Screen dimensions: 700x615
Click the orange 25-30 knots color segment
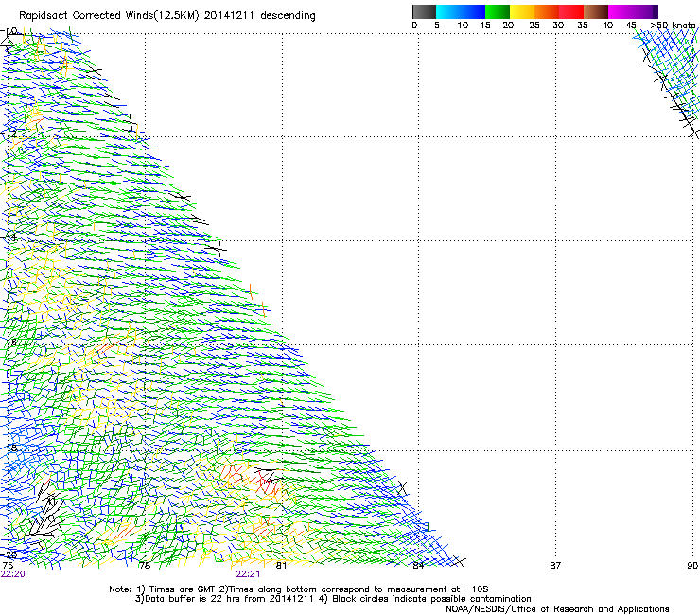click(x=547, y=11)
